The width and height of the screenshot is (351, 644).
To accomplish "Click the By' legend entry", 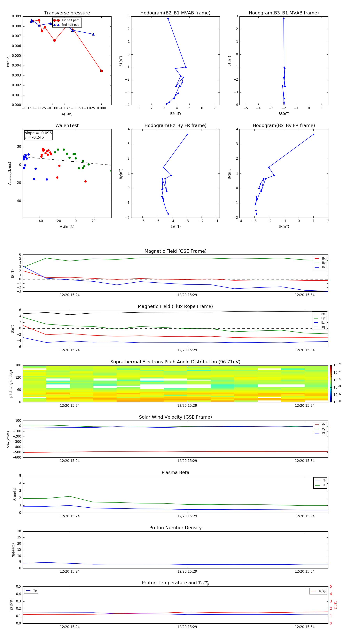I will click(x=320, y=318).
